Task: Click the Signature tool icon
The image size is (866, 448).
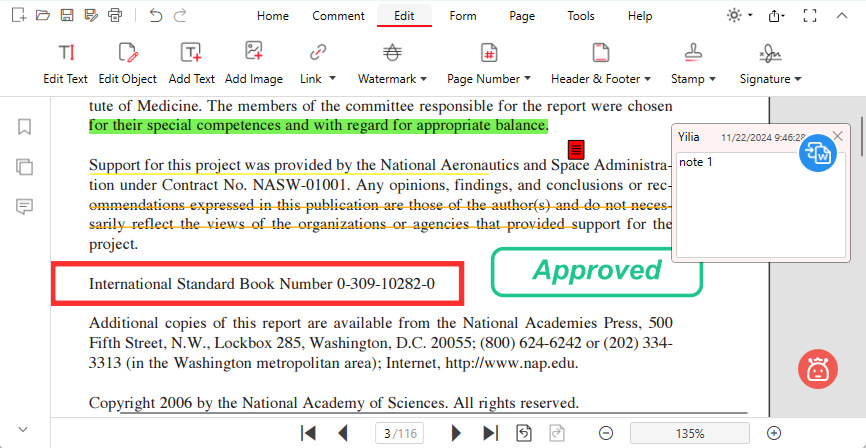Action: (x=770, y=53)
